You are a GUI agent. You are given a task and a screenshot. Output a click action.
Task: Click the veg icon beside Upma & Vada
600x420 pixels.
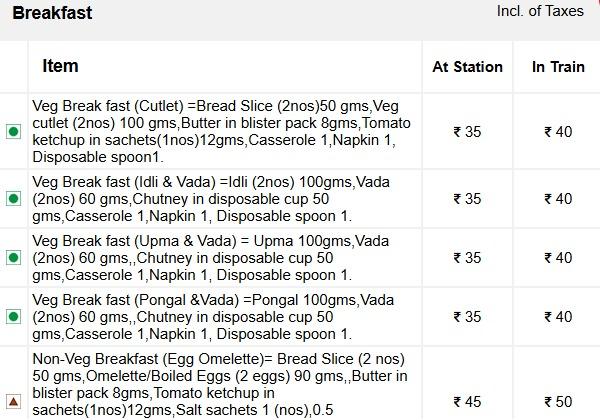pyautogui.click(x=13, y=258)
